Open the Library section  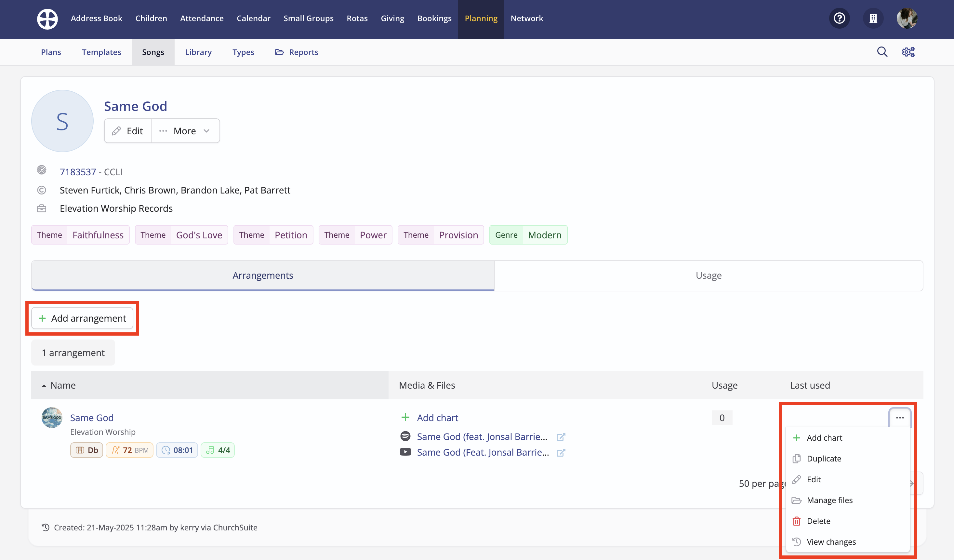tap(198, 52)
